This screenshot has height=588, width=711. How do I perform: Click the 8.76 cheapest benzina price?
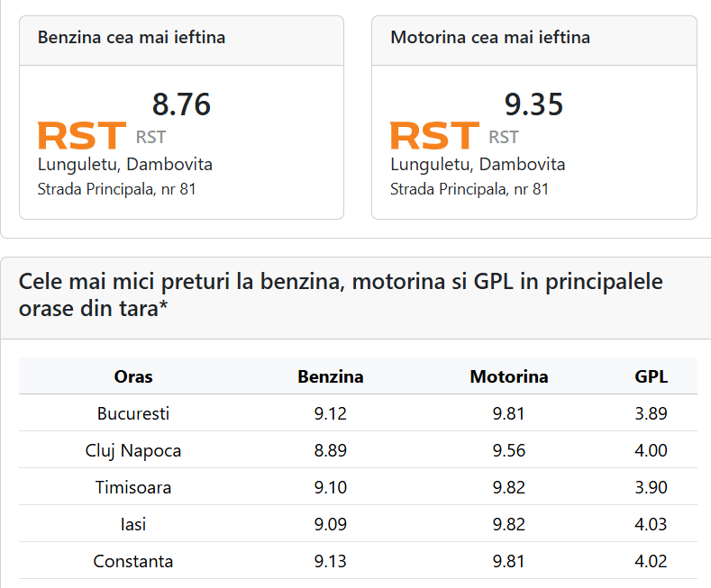tap(181, 104)
